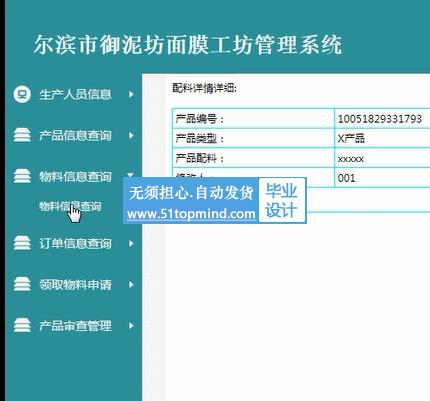
Task: Click the monitor icon beside 生产人员信息
Action: pyautogui.click(x=22, y=94)
